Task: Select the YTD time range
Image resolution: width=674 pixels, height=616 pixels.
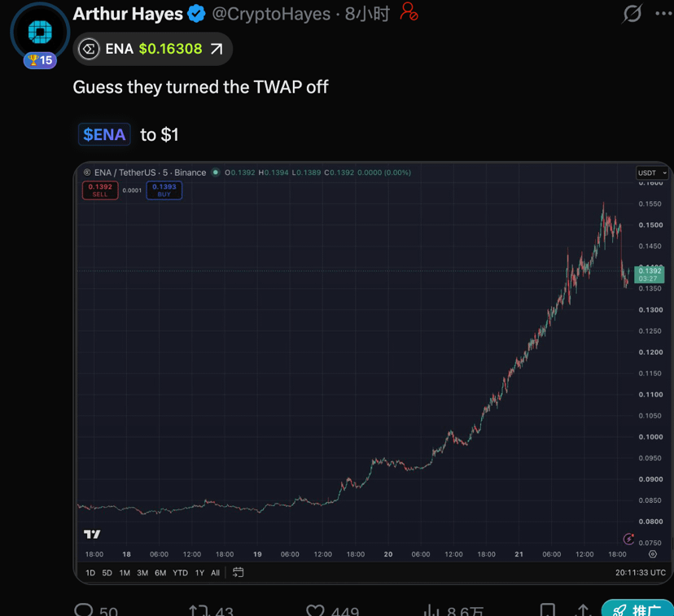Action: [x=180, y=573]
